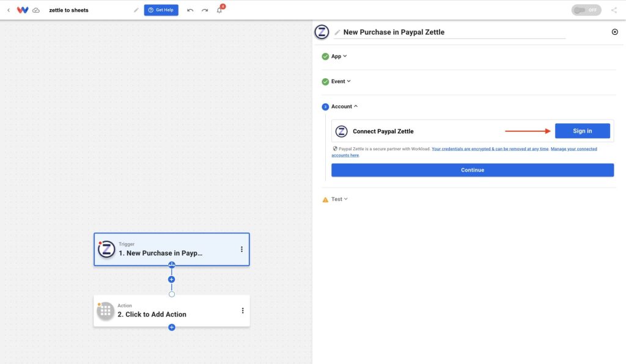The image size is (626, 364).
Task: Click Zettle logo beside Connect Paypal Zettle
Action: coord(341,131)
